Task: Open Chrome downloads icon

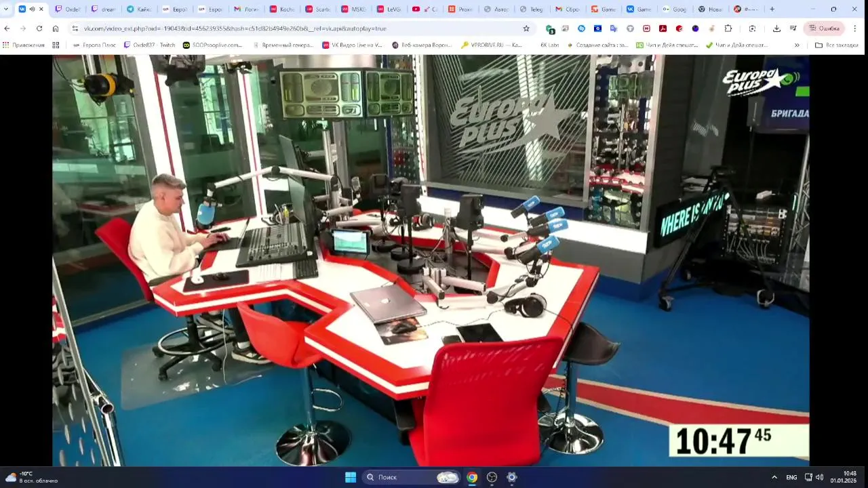Action: click(x=776, y=28)
